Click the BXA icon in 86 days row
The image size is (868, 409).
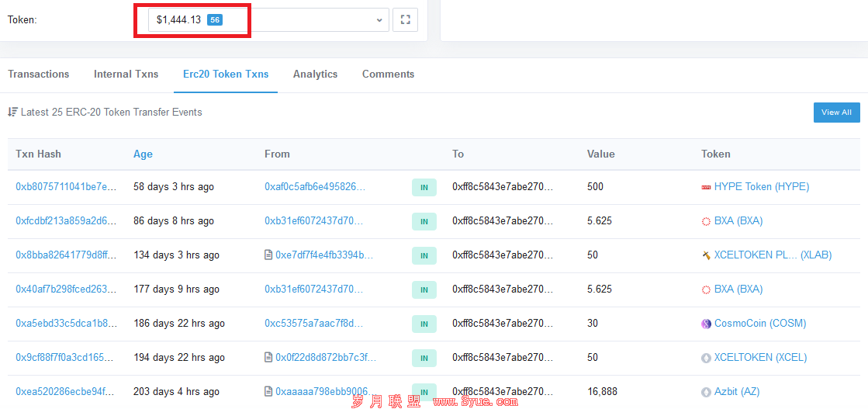tap(706, 222)
